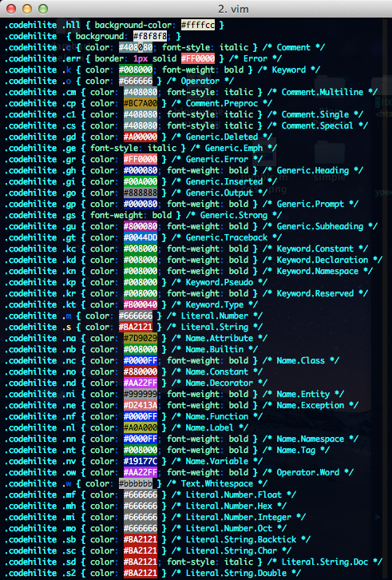Click the #19177C Name.Variable color code
392x580 pixels.
141,461
